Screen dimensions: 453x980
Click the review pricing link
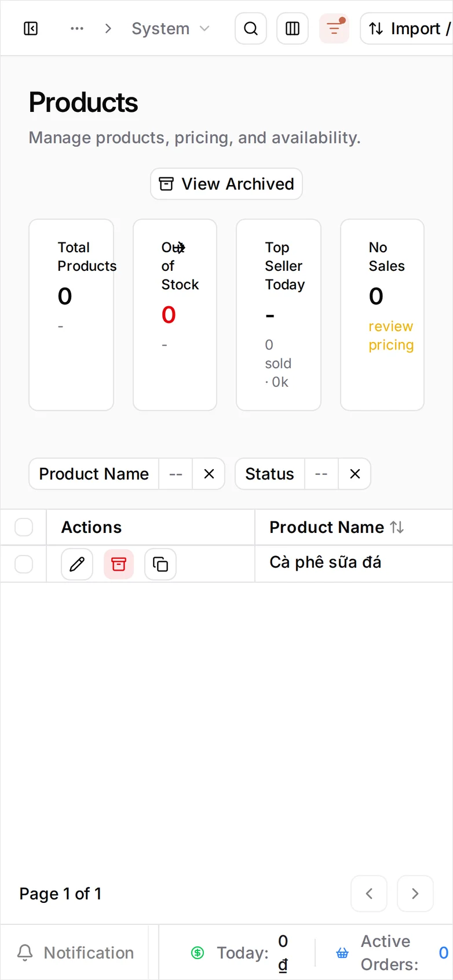point(391,336)
